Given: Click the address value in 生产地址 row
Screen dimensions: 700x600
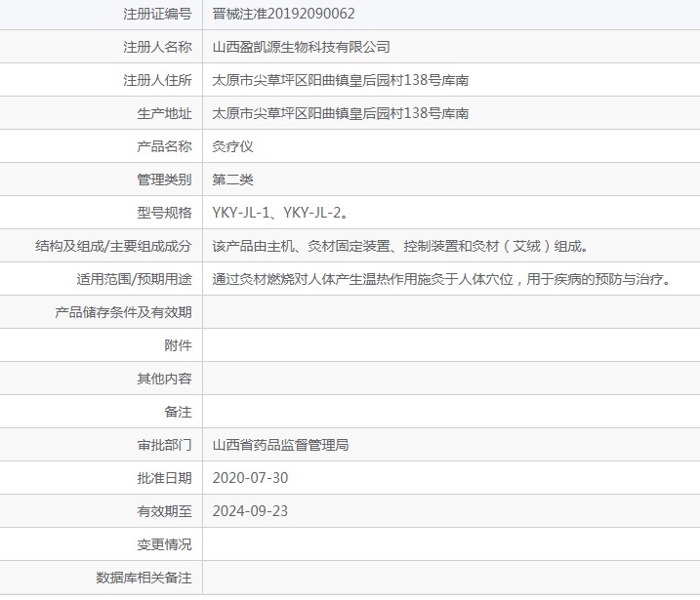Looking at the screenshot, I should [340, 113].
